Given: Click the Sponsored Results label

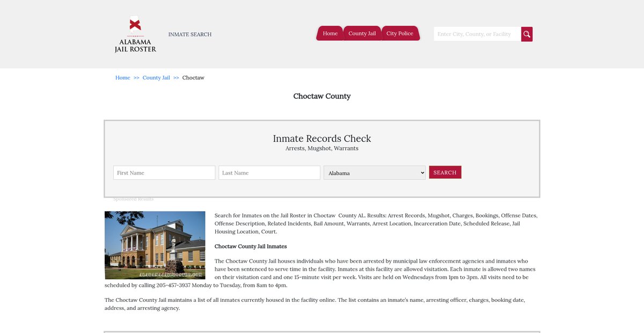Looking at the screenshot, I should (134, 199).
